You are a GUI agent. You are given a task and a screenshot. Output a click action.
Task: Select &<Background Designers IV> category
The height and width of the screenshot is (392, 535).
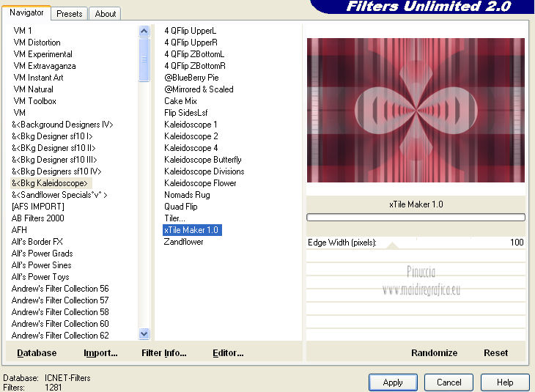coord(62,124)
